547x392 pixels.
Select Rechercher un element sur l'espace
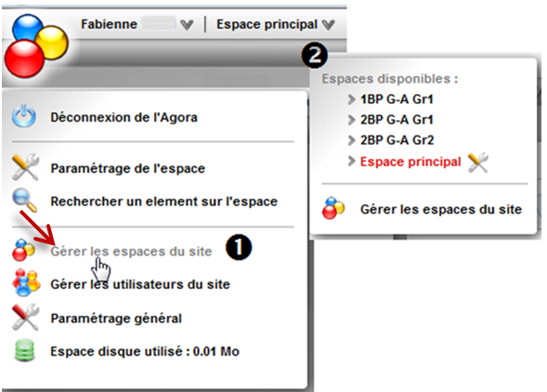coord(164,202)
